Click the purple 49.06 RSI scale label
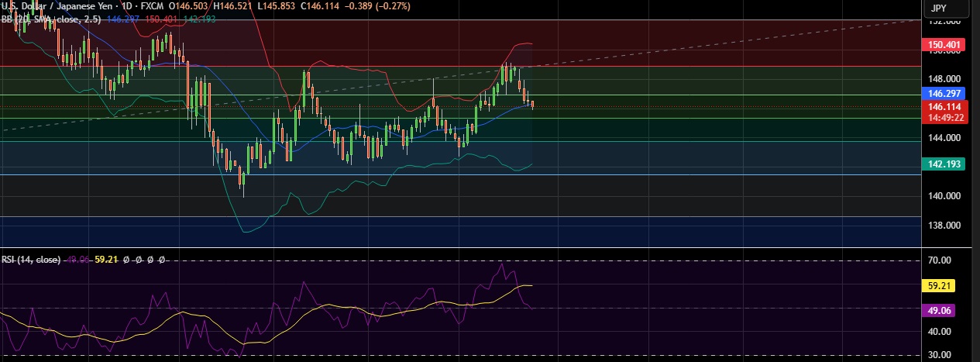This screenshot has width=980, height=362. coord(939,310)
